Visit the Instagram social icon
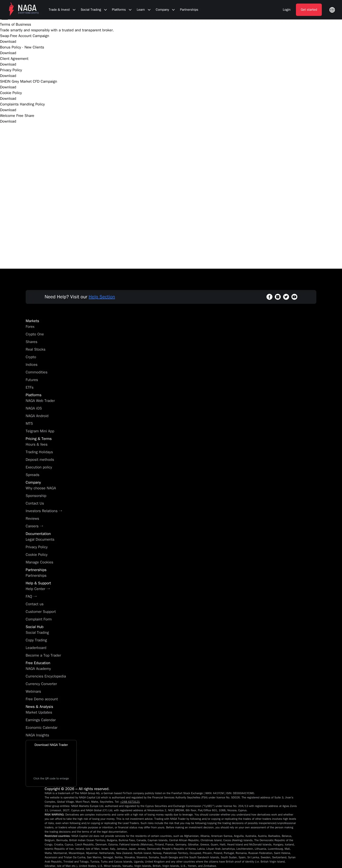 pos(278,297)
